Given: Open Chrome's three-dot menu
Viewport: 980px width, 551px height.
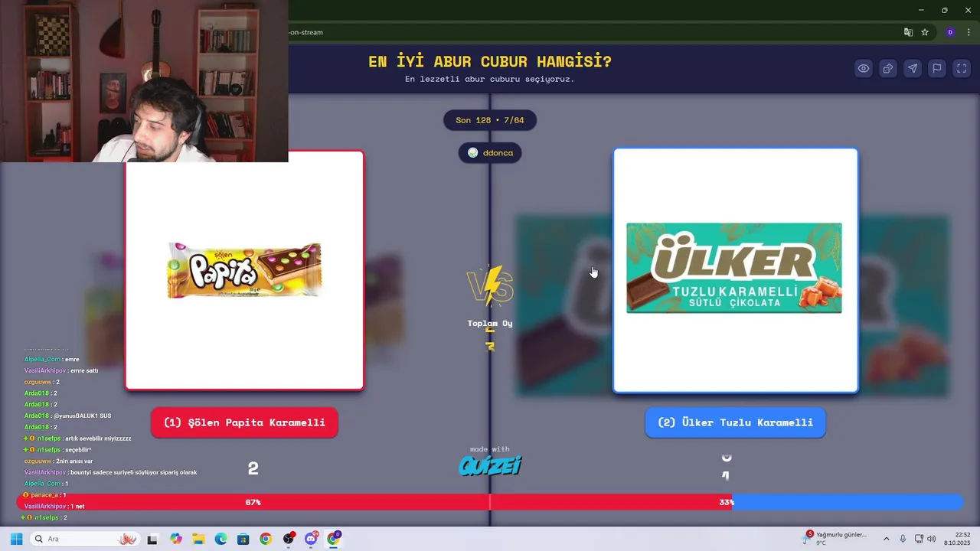Looking at the screenshot, I should click(969, 32).
